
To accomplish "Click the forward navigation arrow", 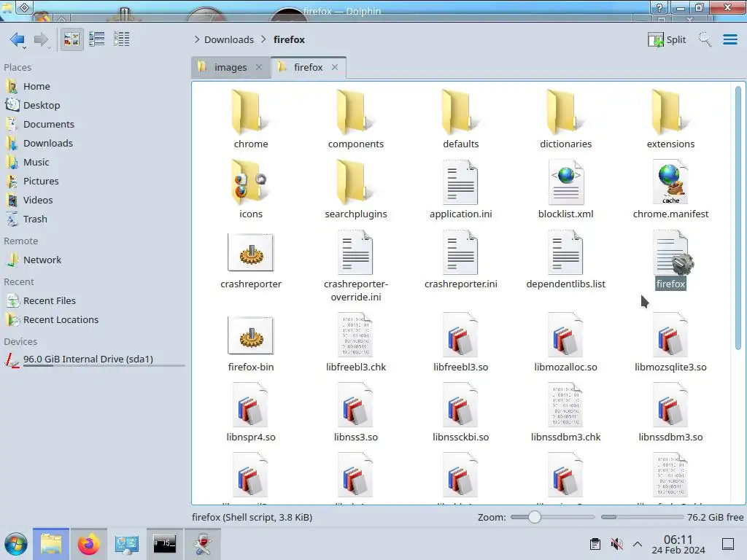I will (x=42, y=39).
